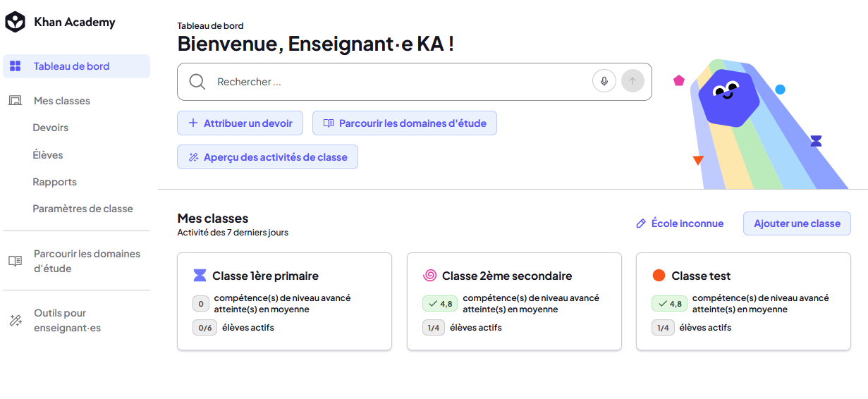Open the Classe 1ère primaire card title
The height and width of the screenshot is (399, 868).
coord(265,276)
